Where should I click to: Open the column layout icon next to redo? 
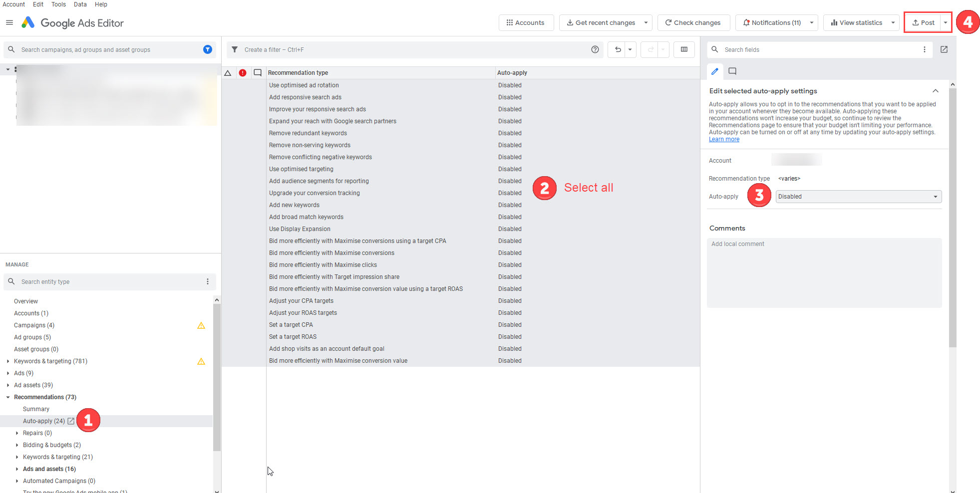coord(684,49)
